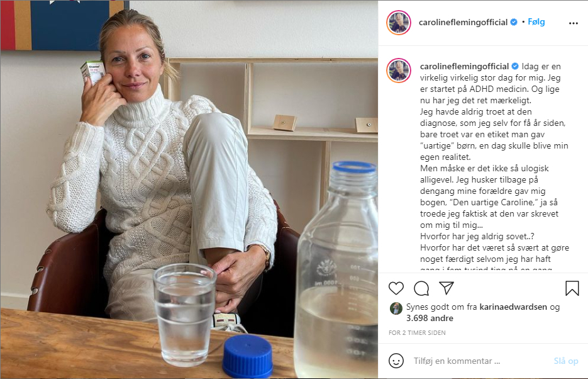Open comments via speech bubble icon
Screen dimensions: 588x379
coord(421,288)
